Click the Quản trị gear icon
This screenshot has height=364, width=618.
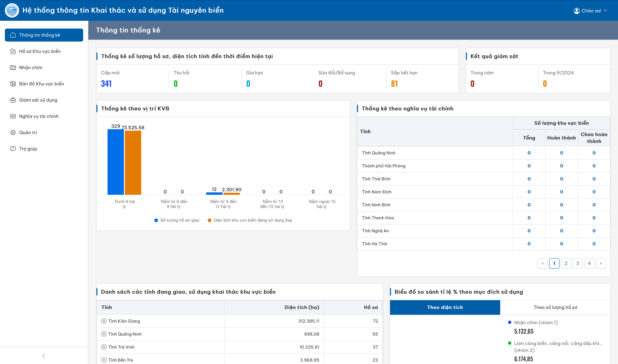click(13, 132)
